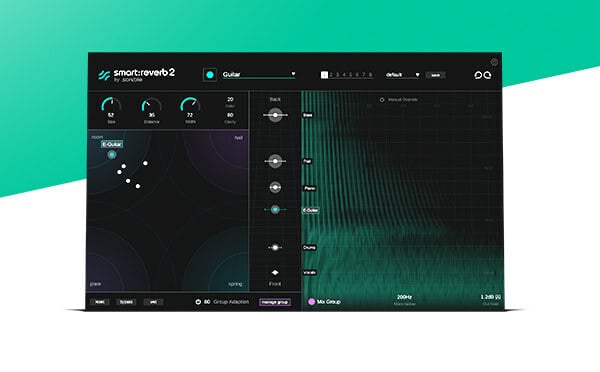Click the Size knob
The image size is (600, 372).
(x=111, y=105)
